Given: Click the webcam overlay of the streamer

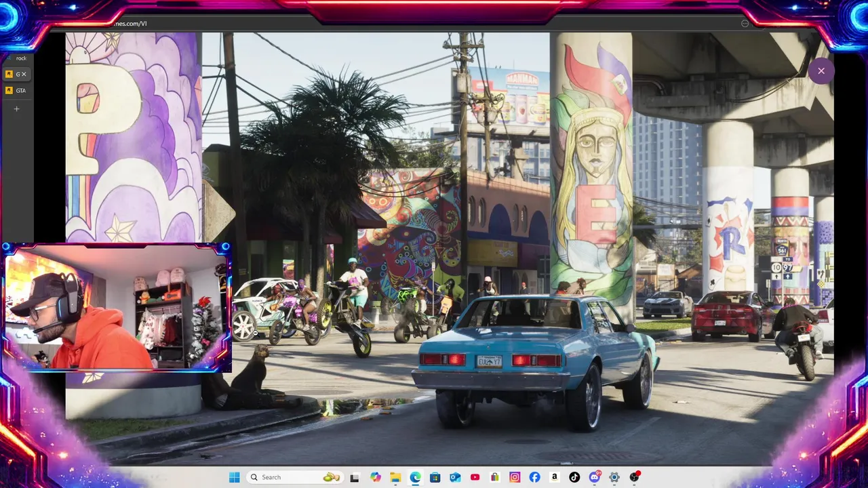Looking at the screenshot, I should tap(117, 307).
